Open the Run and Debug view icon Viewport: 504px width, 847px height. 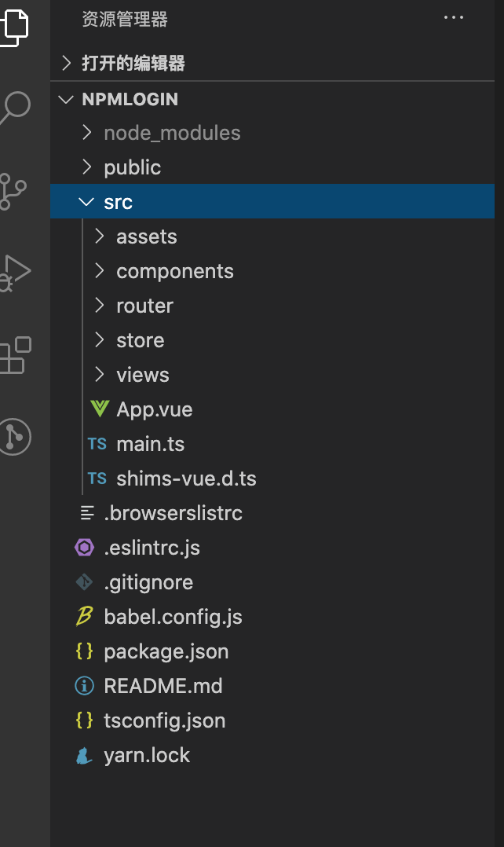point(14,272)
